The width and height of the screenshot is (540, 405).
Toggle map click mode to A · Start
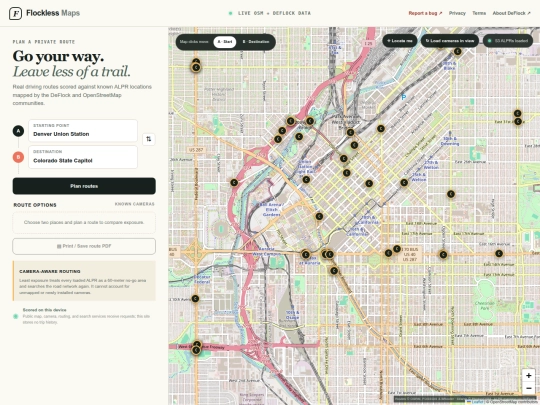pyautogui.click(x=225, y=42)
